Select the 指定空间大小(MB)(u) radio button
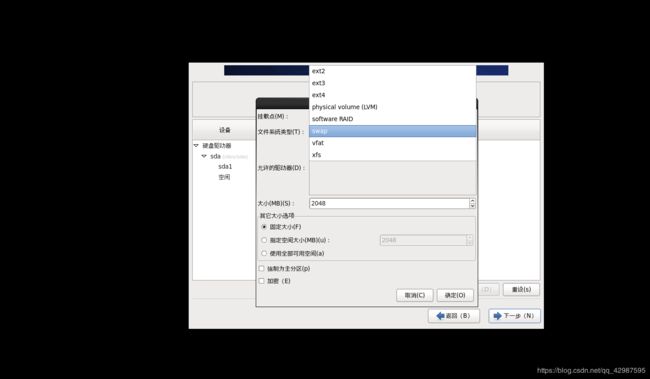 264,240
